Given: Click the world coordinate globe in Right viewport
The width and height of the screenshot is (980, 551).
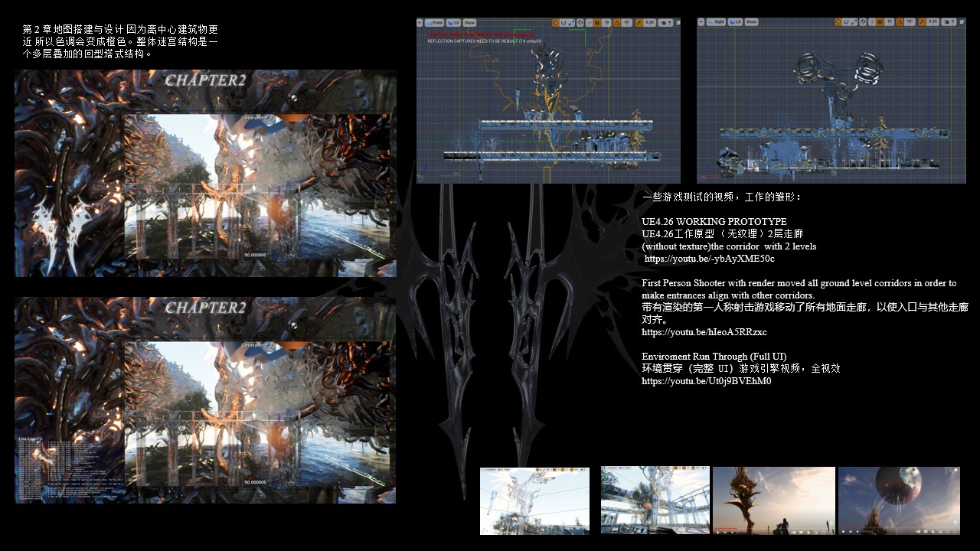Looking at the screenshot, I should pos(863,22).
